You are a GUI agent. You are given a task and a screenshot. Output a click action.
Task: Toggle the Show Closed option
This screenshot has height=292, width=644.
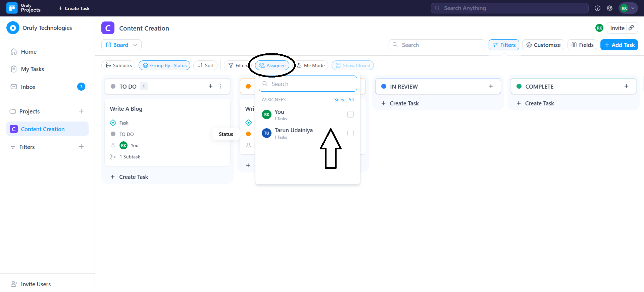pyautogui.click(x=352, y=65)
